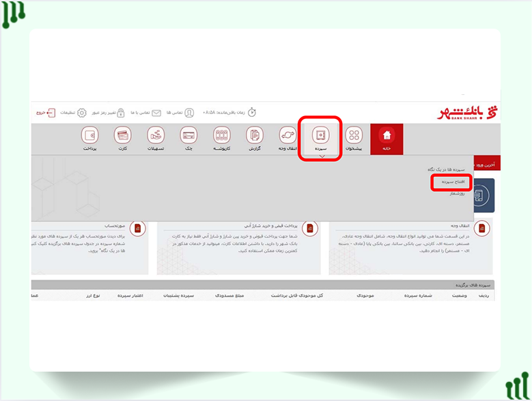Click the گزارش (Report) icon
The height and width of the screenshot is (401, 532).
(255, 136)
